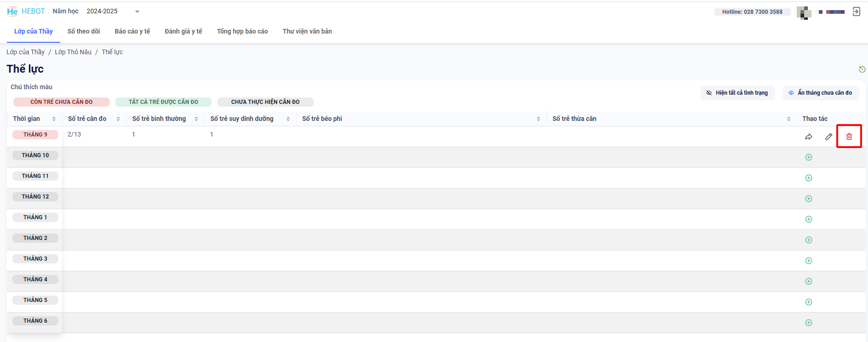The image size is (868, 342).
Task: Click the delete trash icon for Tháng 9
Action: pos(849,137)
